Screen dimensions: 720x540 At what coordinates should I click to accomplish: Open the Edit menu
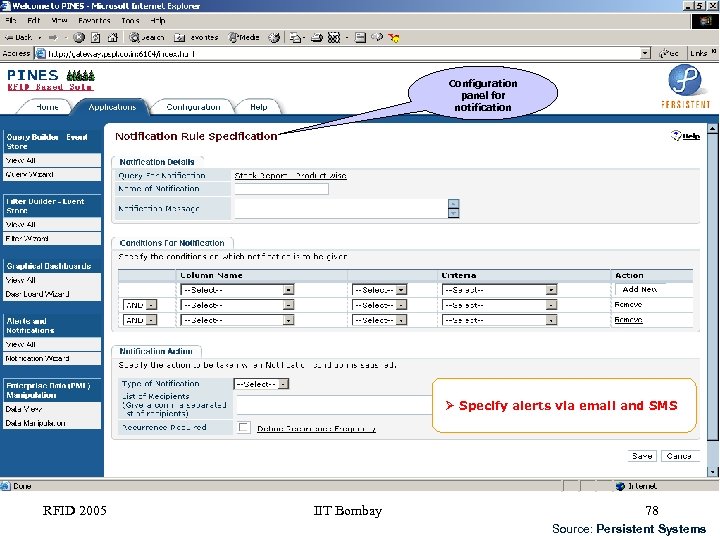click(34, 20)
